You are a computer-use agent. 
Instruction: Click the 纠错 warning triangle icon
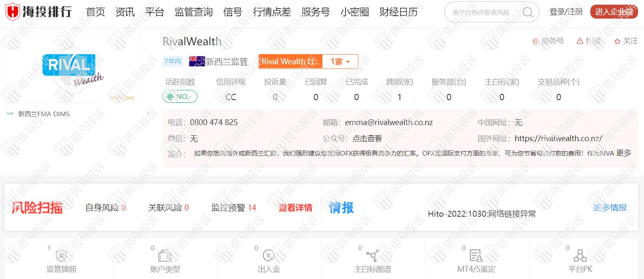pyautogui.click(x=580, y=41)
